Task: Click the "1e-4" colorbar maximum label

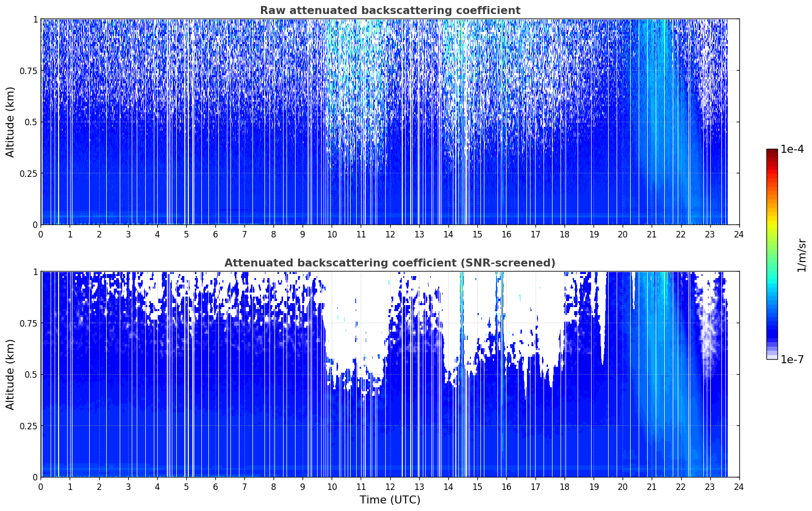Action: pyautogui.click(x=792, y=149)
